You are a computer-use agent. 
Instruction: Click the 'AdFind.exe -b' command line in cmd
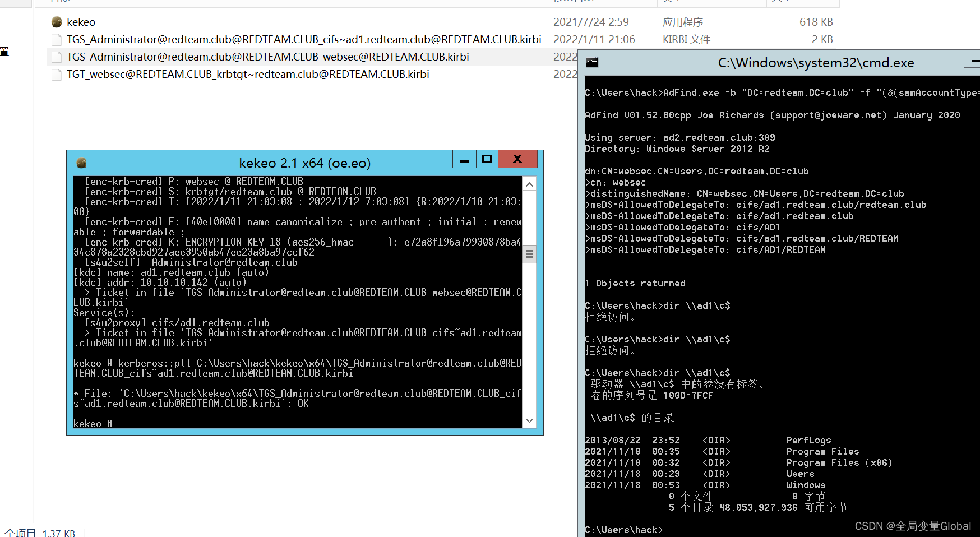[x=782, y=92]
